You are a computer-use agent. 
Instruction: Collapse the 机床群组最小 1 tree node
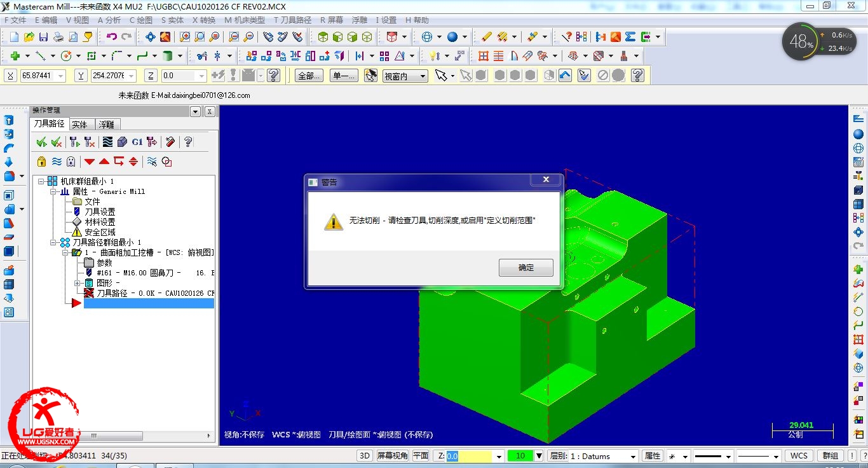41,181
